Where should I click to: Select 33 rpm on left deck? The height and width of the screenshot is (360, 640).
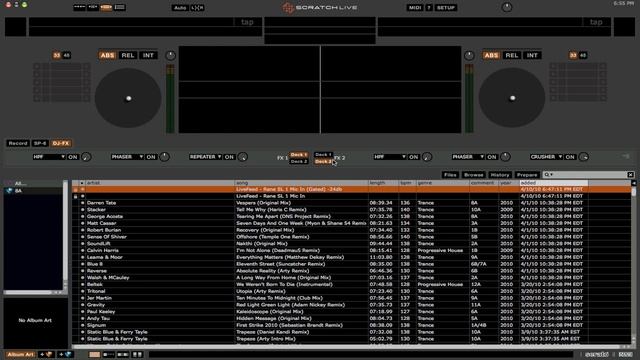point(57,55)
